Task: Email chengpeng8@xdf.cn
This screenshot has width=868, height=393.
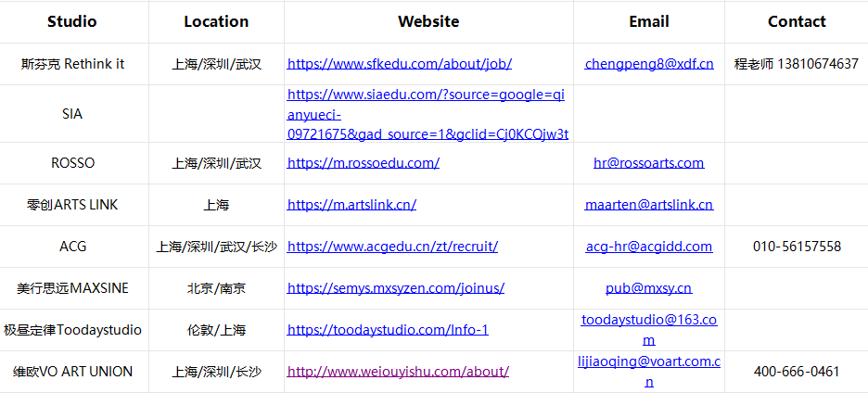Action: click(649, 64)
